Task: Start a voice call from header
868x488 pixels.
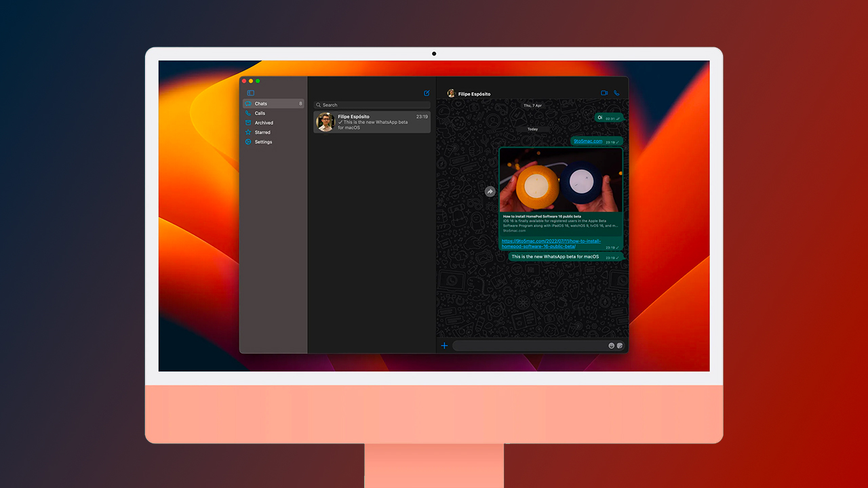Action: coord(616,93)
